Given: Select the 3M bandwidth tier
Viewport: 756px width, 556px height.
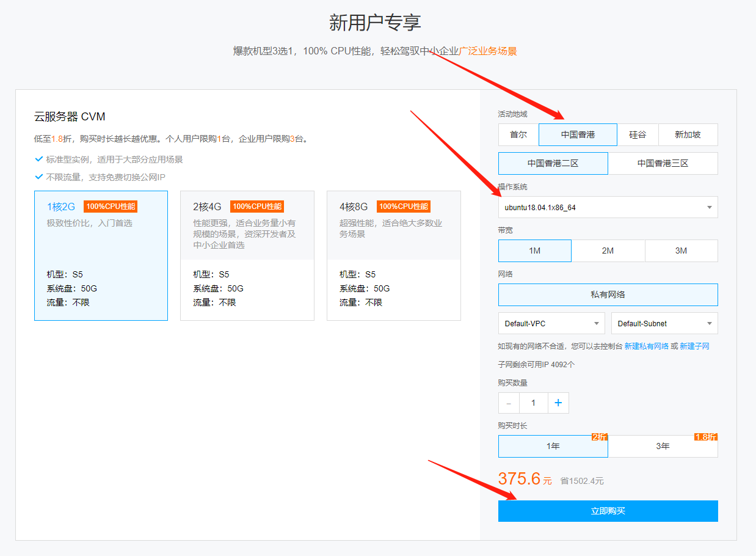Looking at the screenshot, I should (681, 251).
